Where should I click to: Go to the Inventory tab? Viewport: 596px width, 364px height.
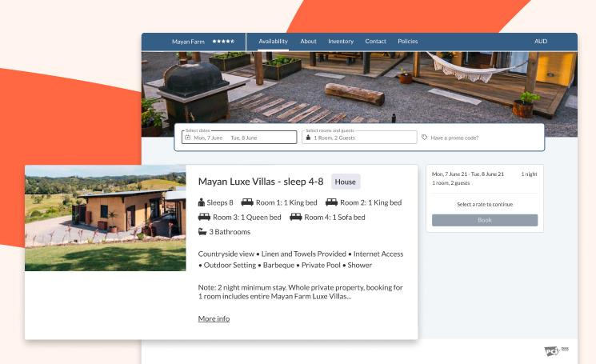341,42
